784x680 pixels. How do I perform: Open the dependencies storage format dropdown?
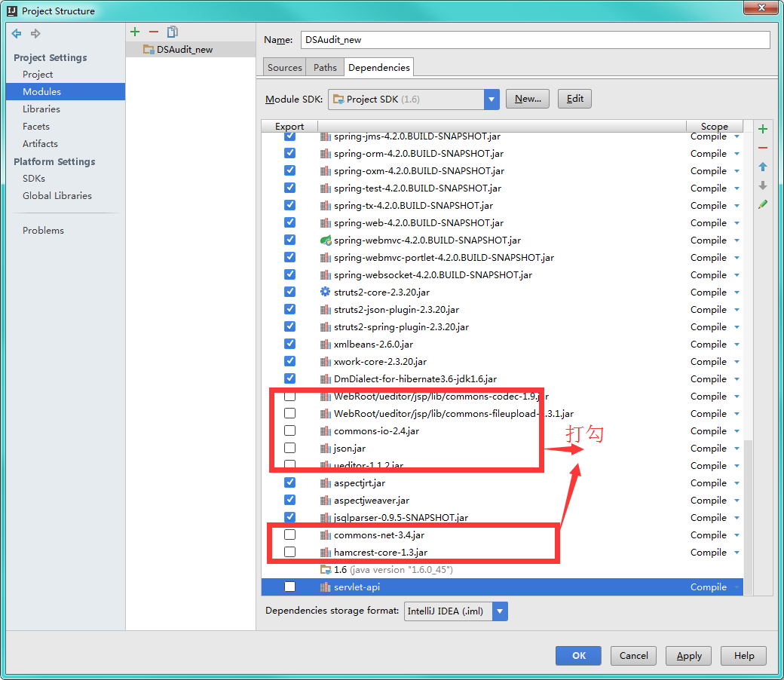pyautogui.click(x=500, y=611)
